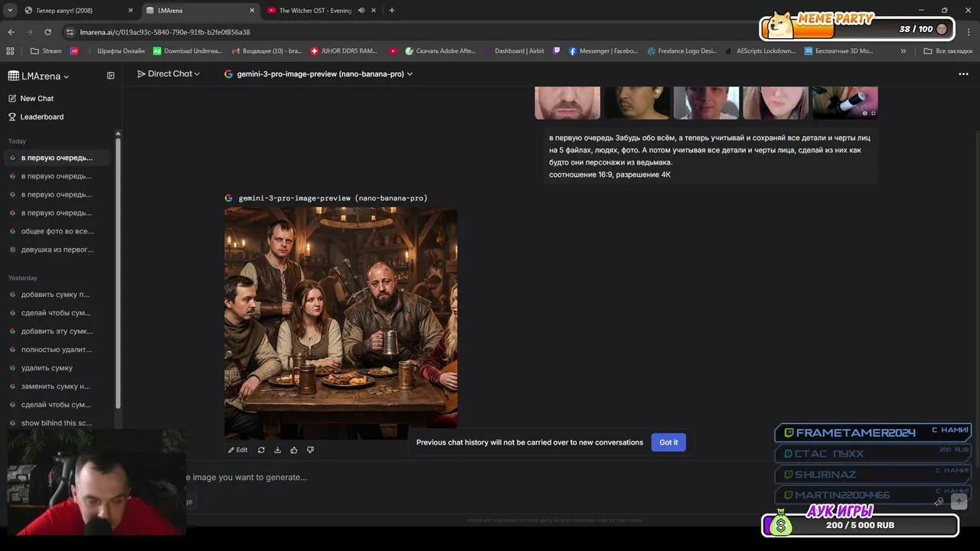Open chat 'девушка из первог...'

coord(57,249)
